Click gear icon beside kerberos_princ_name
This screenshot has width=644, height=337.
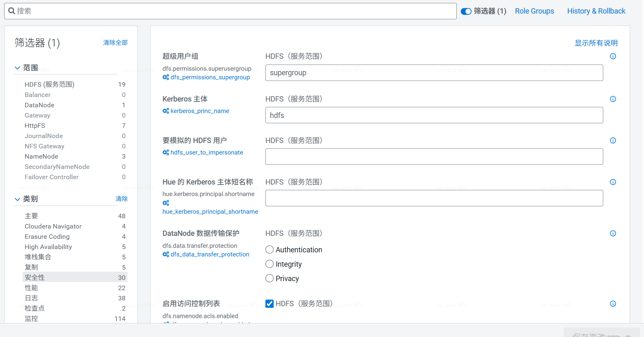pos(166,111)
